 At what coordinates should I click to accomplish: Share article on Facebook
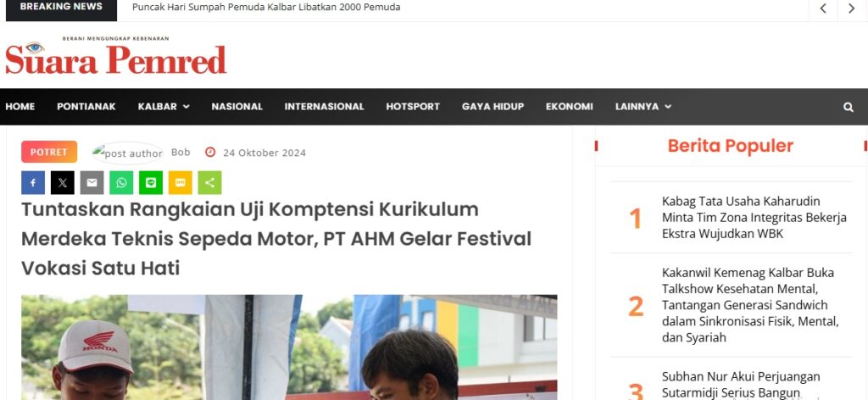tap(33, 182)
